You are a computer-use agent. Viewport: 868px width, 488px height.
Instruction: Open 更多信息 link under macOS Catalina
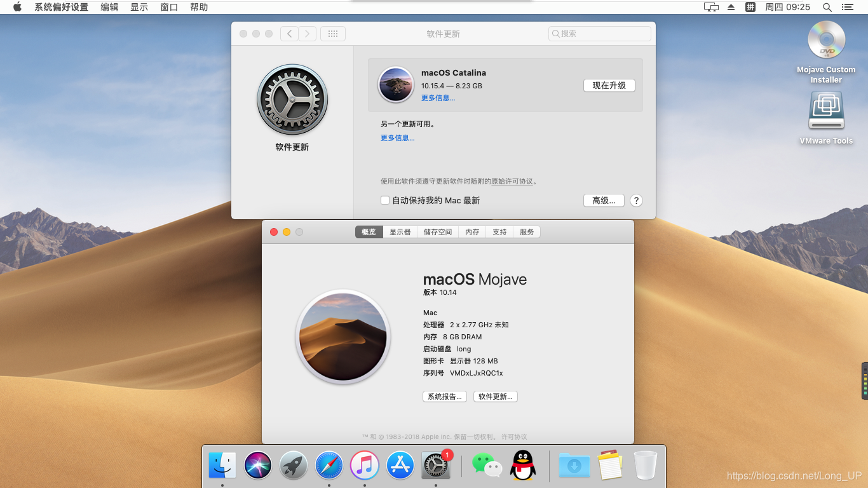point(438,98)
